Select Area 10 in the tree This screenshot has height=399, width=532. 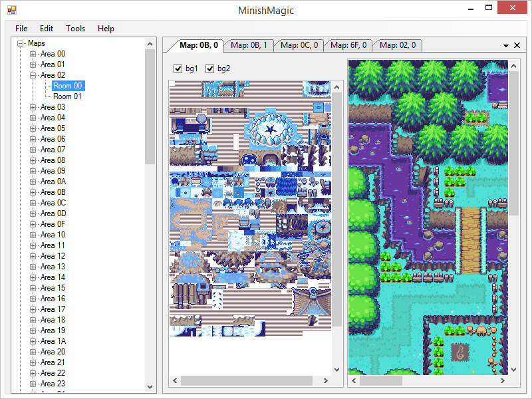coord(53,235)
